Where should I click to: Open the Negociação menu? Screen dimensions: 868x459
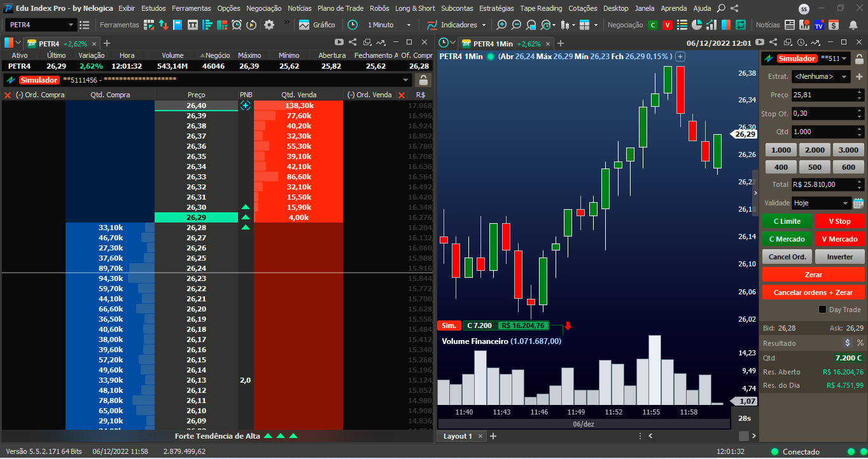click(263, 8)
